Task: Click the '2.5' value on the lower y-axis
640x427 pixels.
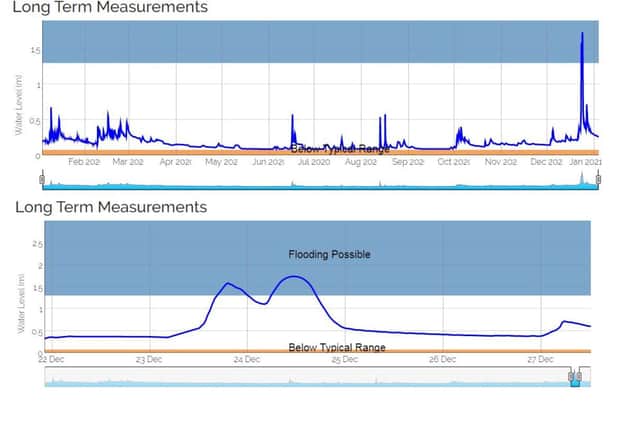Action: (37, 244)
